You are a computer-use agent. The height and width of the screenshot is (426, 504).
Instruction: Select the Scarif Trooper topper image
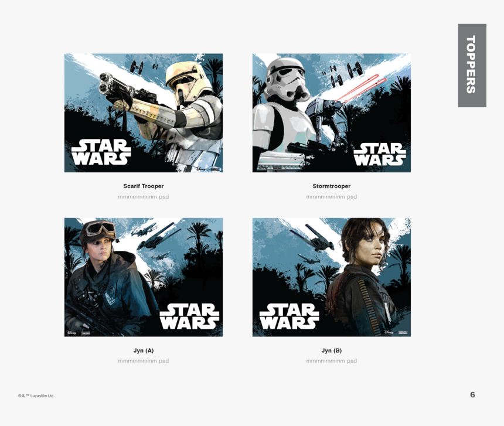[x=144, y=113]
